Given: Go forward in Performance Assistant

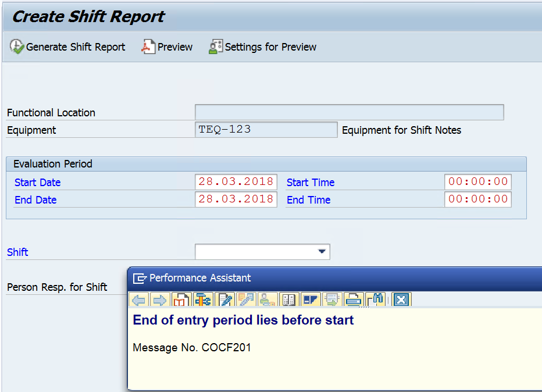Looking at the screenshot, I should 160,300.
